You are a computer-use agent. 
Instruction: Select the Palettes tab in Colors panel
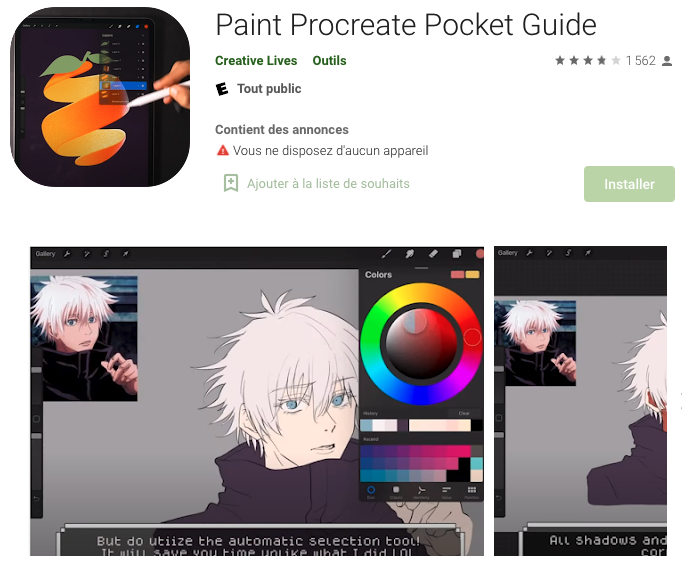(471, 492)
